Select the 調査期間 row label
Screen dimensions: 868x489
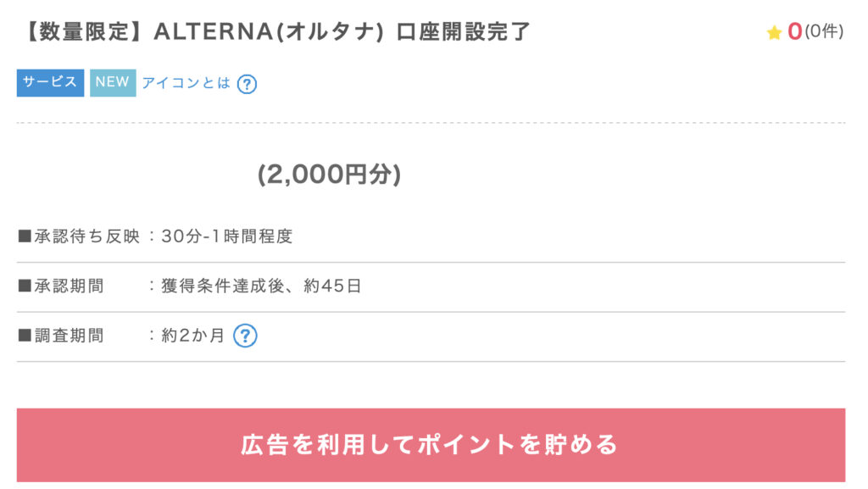(70, 336)
